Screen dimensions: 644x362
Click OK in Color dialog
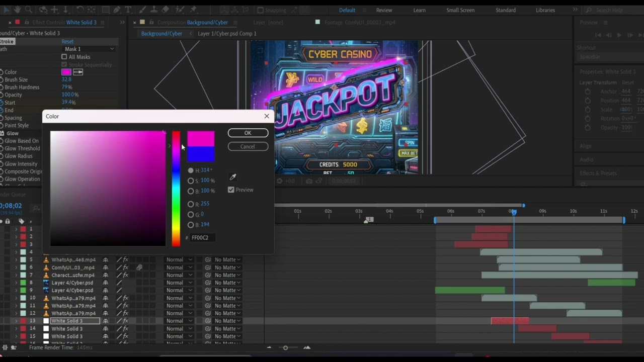[248, 133]
